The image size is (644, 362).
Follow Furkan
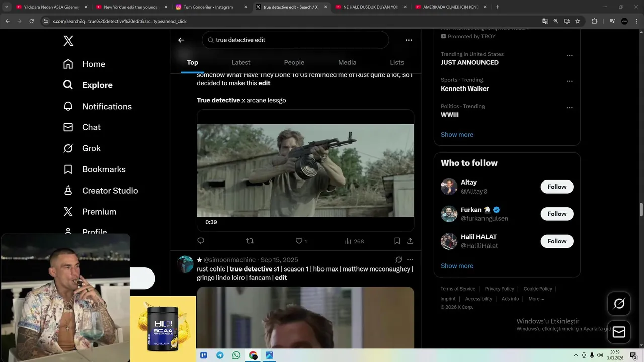pyautogui.click(x=557, y=214)
